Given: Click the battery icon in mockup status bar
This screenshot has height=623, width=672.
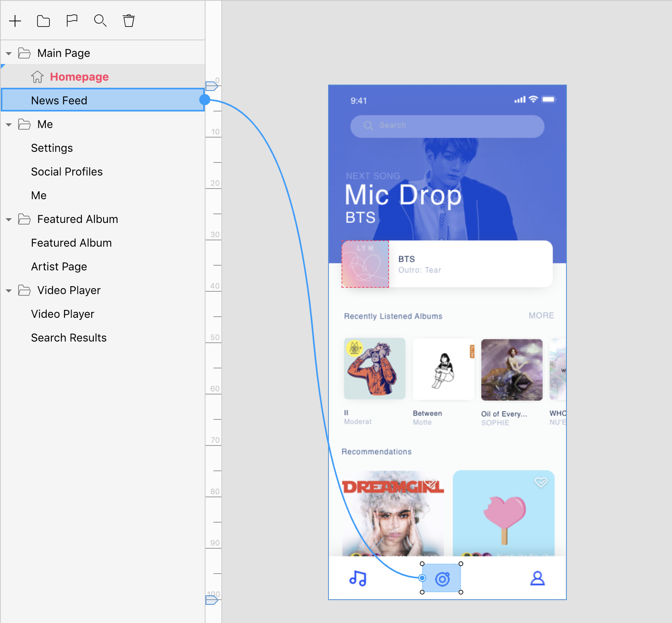Looking at the screenshot, I should coord(549,99).
